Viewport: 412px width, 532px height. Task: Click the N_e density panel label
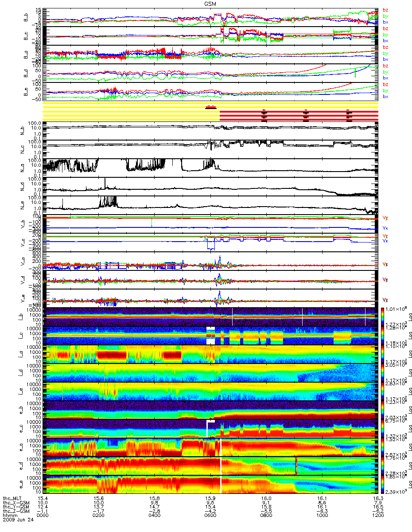pyautogui.click(x=23, y=205)
